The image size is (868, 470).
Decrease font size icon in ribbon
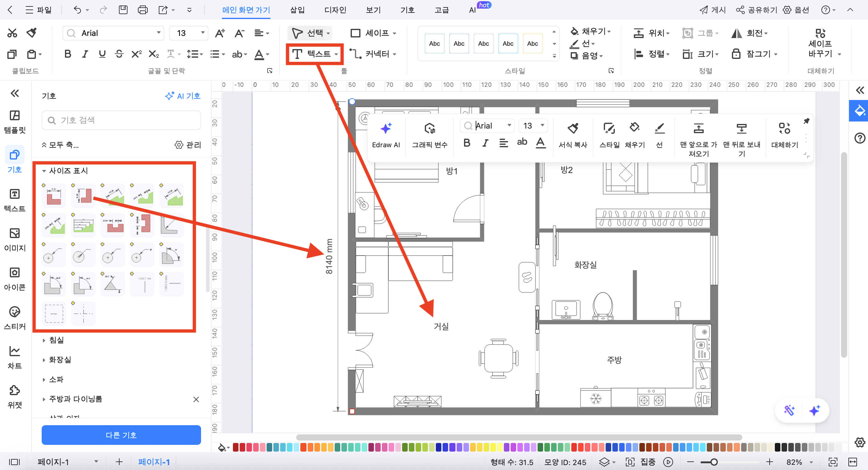[x=239, y=33]
